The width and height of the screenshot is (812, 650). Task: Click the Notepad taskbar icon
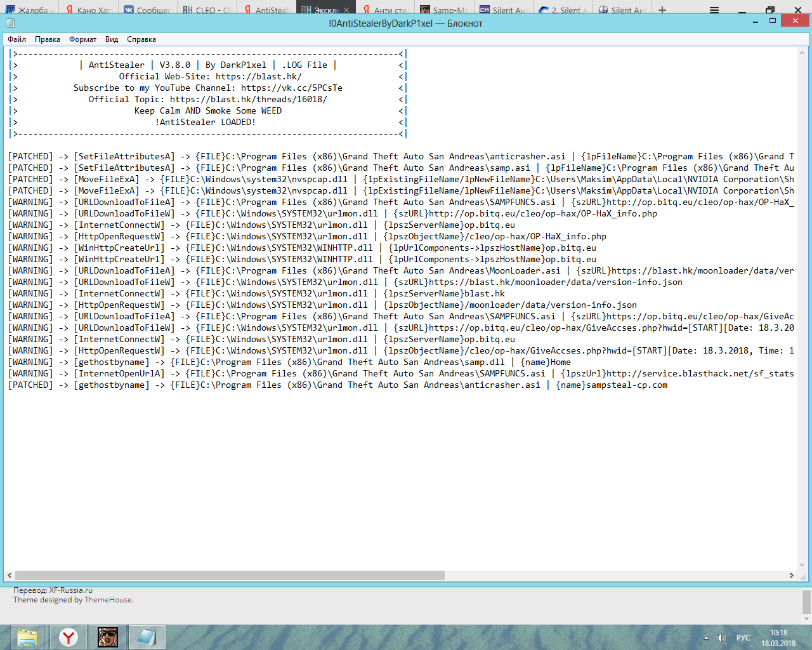[x=147, y=637]
